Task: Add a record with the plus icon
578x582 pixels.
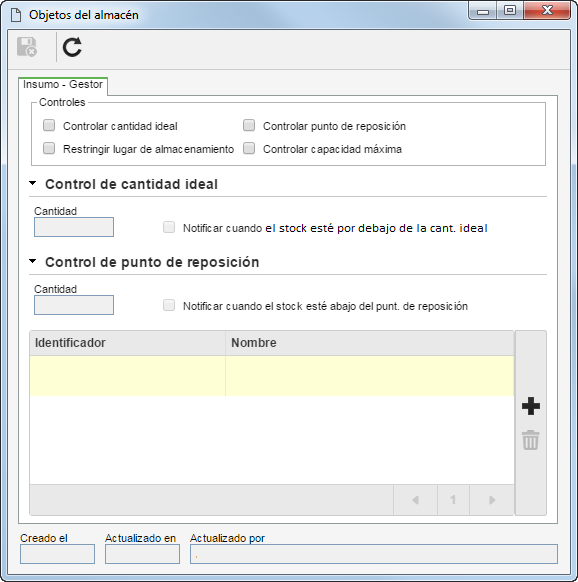Action: point(530,406)
